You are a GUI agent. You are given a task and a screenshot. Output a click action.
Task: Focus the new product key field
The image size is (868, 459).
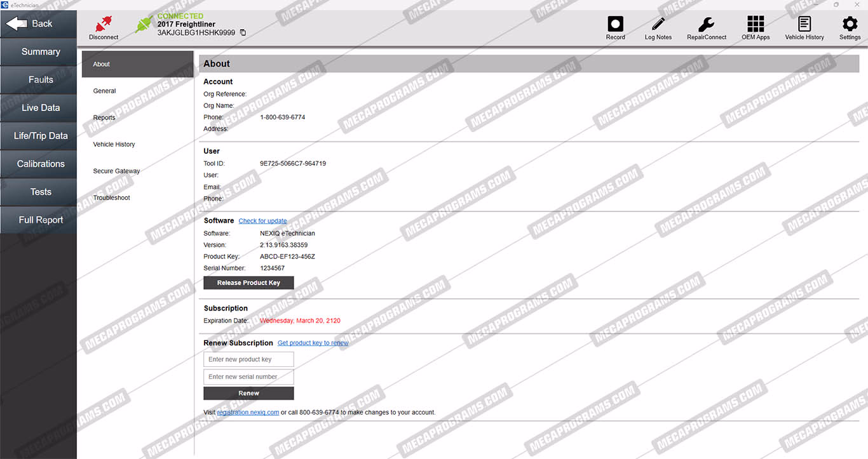pyautogui.click(x=248, y=359)
